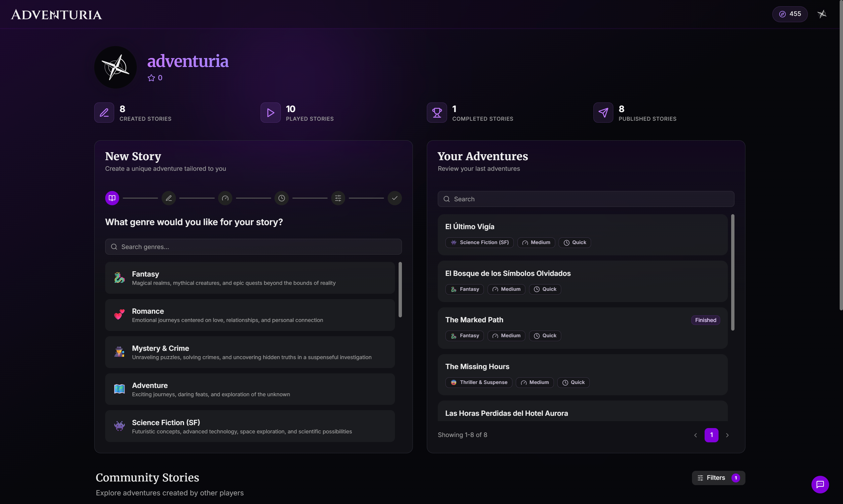Click the checkmark final step icon
843x504 pixels.
[395, 198]
